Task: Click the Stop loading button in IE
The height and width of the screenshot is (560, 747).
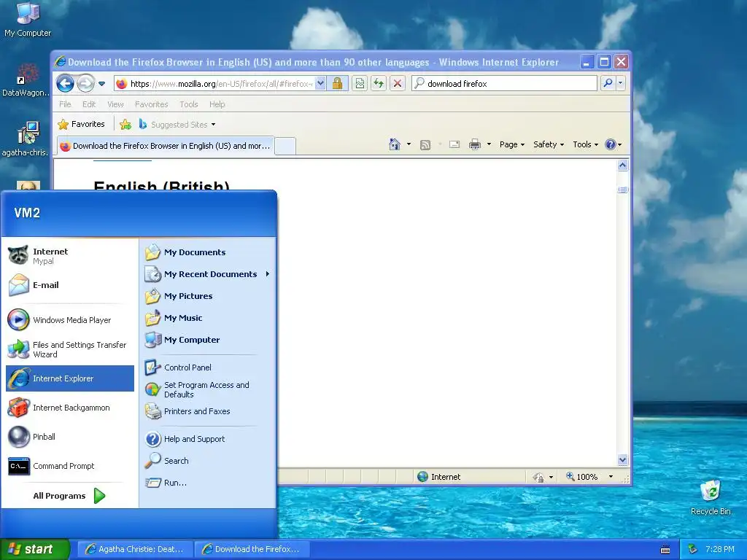Action: (x=398, y=84)
